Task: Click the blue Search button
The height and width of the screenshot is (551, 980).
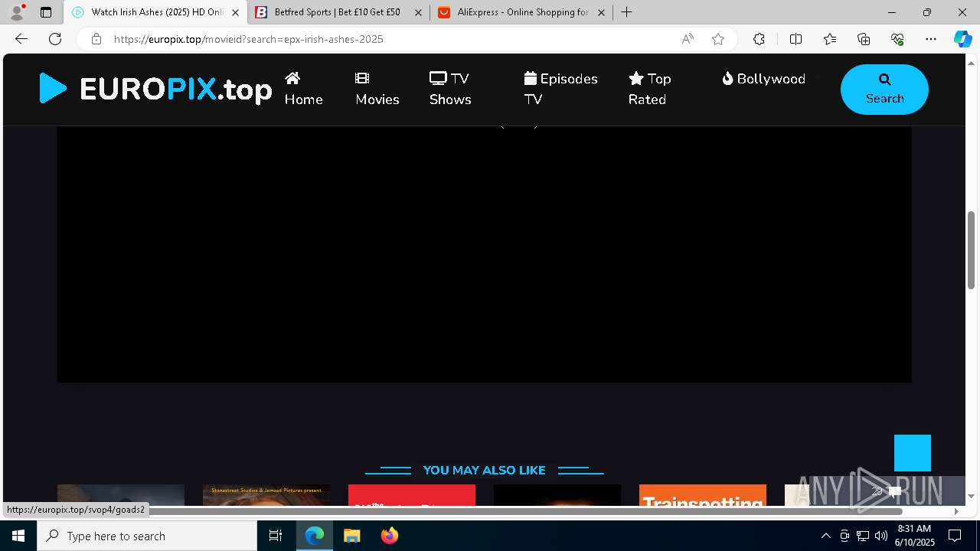Action: point(884,90)
